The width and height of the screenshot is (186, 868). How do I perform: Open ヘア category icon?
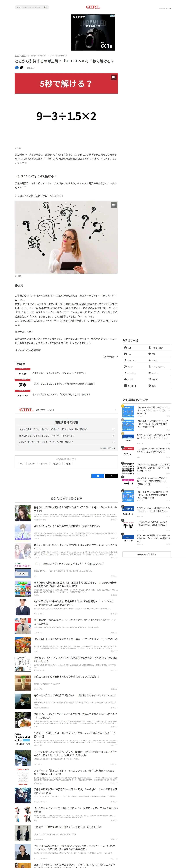pos(126,354)
